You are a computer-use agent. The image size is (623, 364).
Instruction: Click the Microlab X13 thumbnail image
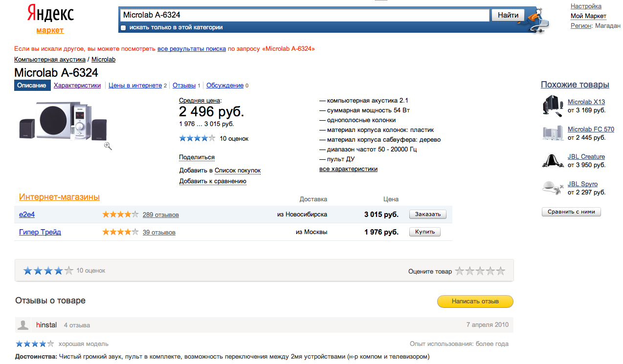pos(553,106)
